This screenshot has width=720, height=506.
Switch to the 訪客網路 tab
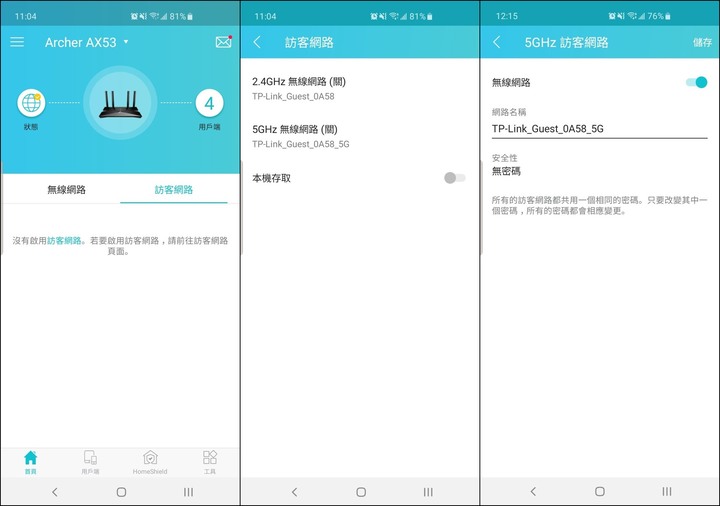pyautogui.click(x=174, y=190)
